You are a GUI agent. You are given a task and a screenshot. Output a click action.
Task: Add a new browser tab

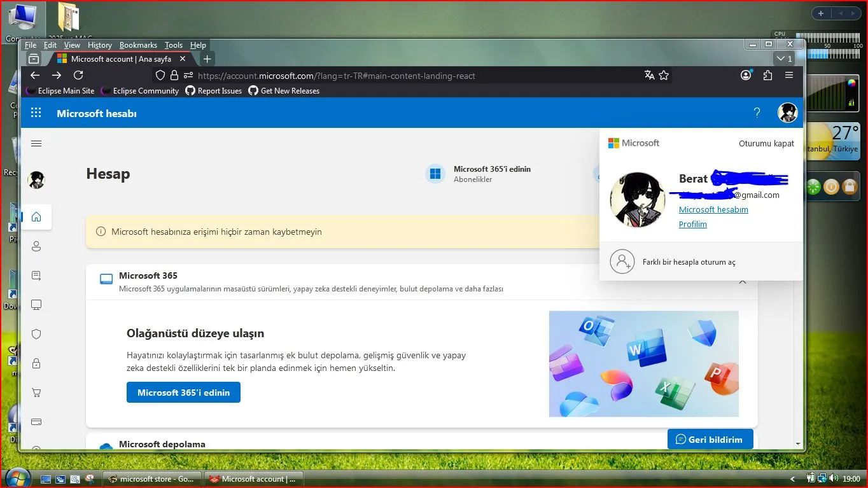[x=207, y=59]
